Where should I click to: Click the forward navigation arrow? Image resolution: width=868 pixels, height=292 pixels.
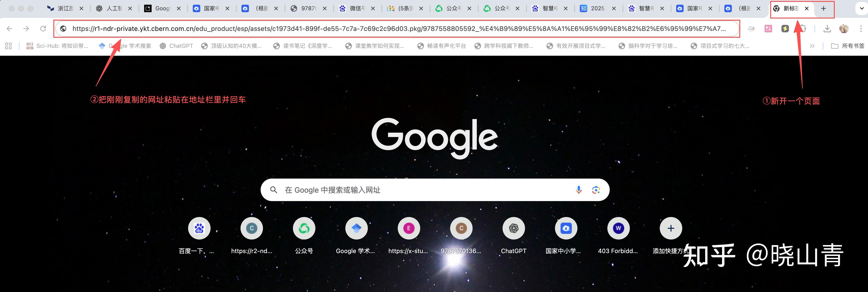26,29
